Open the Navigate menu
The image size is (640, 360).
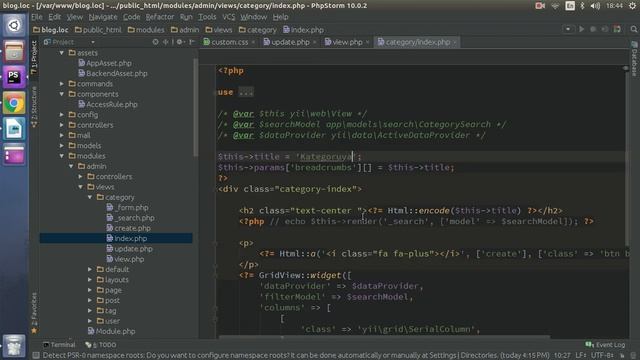click(103, 17)
